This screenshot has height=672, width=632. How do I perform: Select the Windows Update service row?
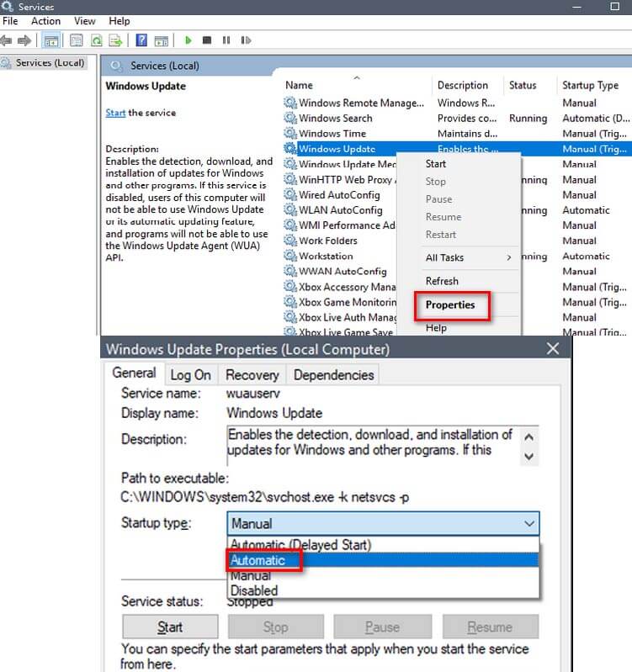[x=458, y=149]
